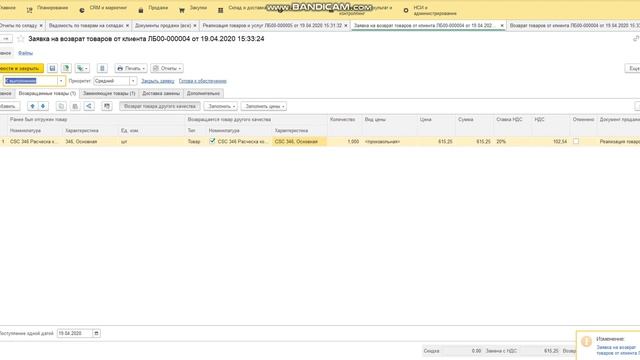Switch to Возвращаемые товары (1) tab
The height and width of the screenshot is (360, 640).
pyautogui.click(x=47, y=93)
